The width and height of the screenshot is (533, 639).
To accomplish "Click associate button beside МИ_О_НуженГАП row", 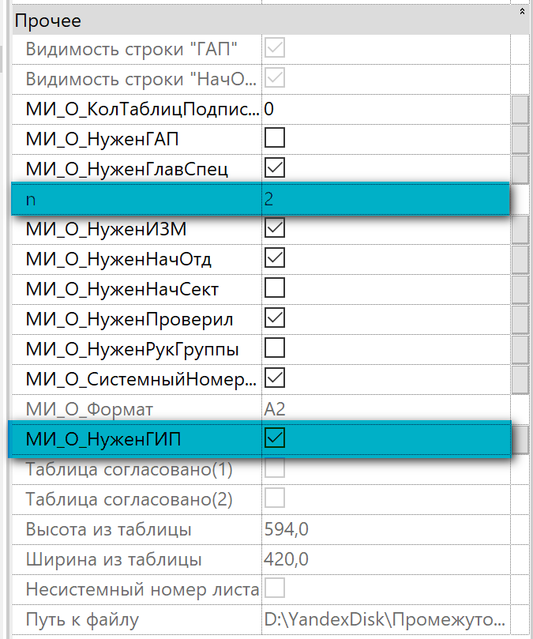I will [520, 139].
